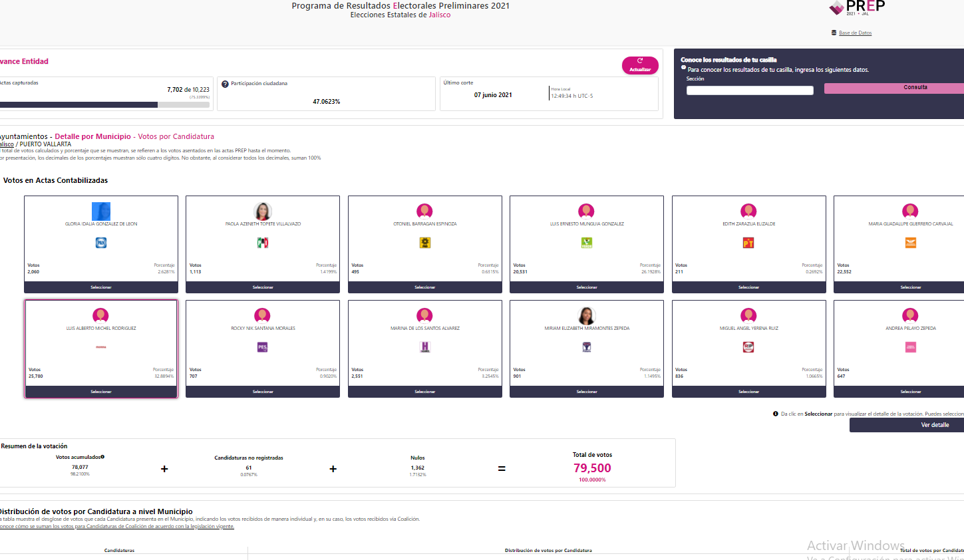The width and height of the screenshot is (964, 560).
Task: Select the Luis Alberto Michel Rodriguez candidacy
Action: [x=101, y=392]
